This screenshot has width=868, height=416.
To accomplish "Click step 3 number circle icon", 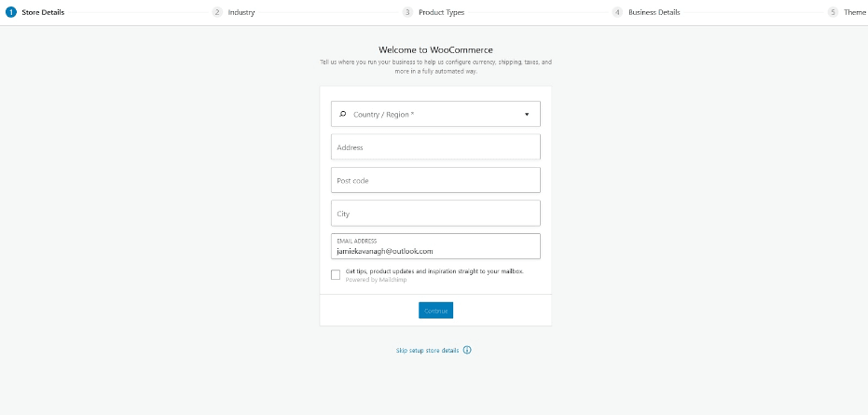I will click(407, 12).
